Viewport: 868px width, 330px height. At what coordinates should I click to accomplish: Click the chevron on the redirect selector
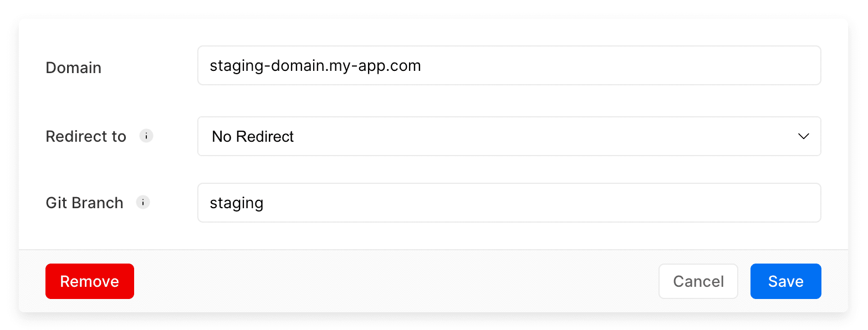point(803,136)
